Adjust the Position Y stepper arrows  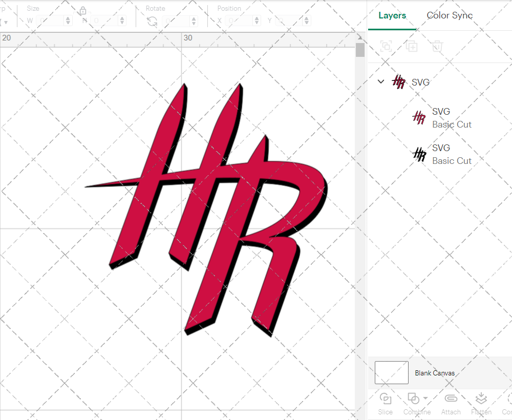pos(307,20)
